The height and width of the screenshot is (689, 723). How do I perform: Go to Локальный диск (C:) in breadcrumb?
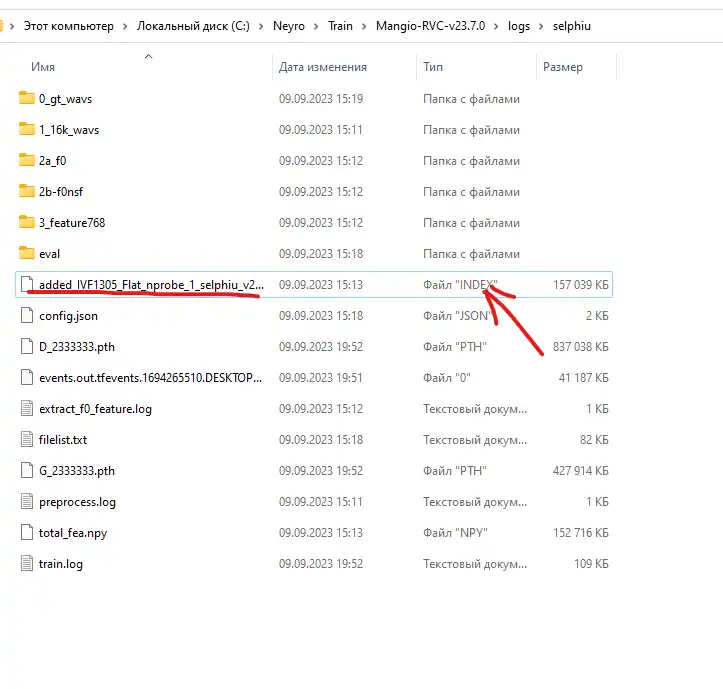tap(193, 26)
